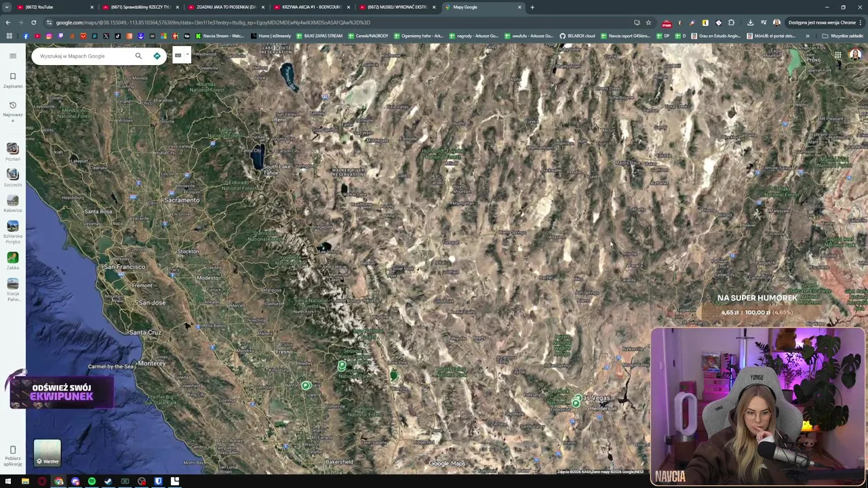
Task: Switch to ZGADNIJ JAKA TO PIOSENKA tab
Action: tap(226, 7)
